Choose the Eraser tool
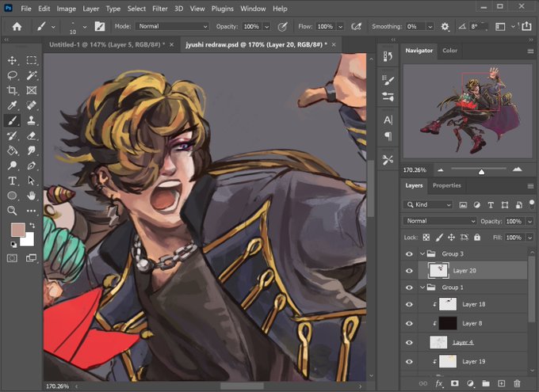 click(x=31, y=135)
